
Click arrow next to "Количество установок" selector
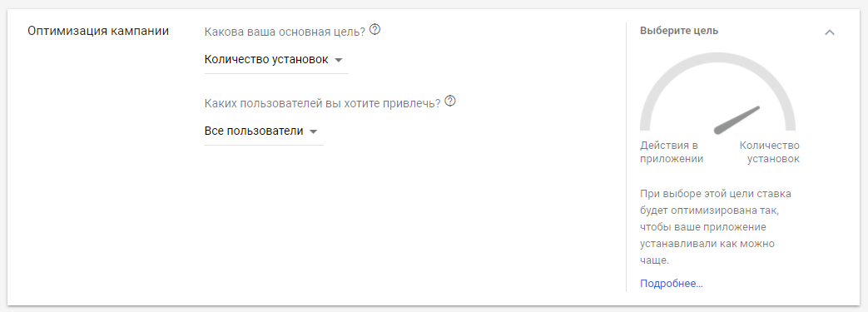(339, 60)
